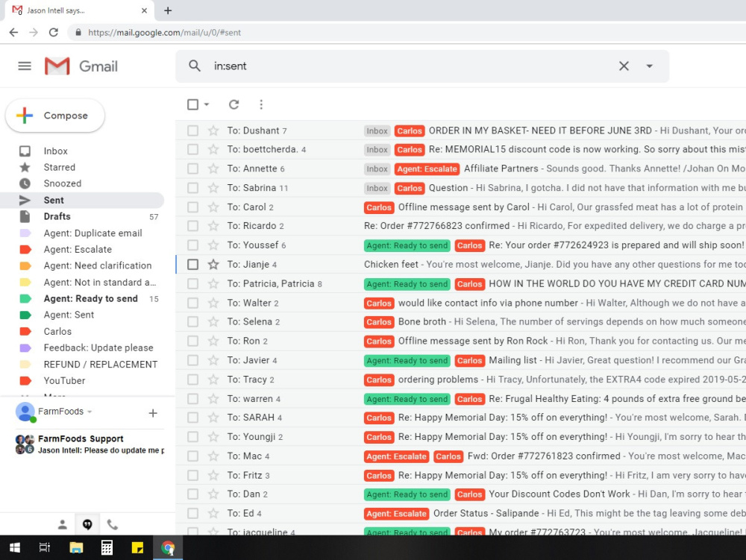Click the in:sent search field

(x=409, y=66)
